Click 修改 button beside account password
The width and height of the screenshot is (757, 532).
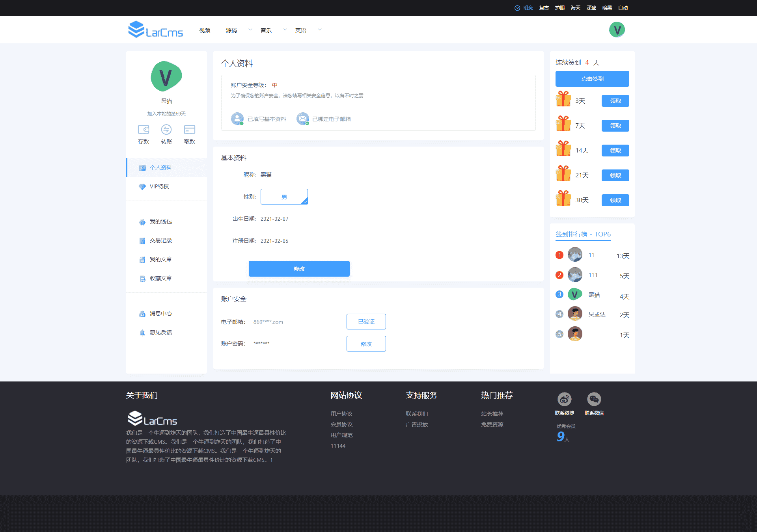click(366, 344)
